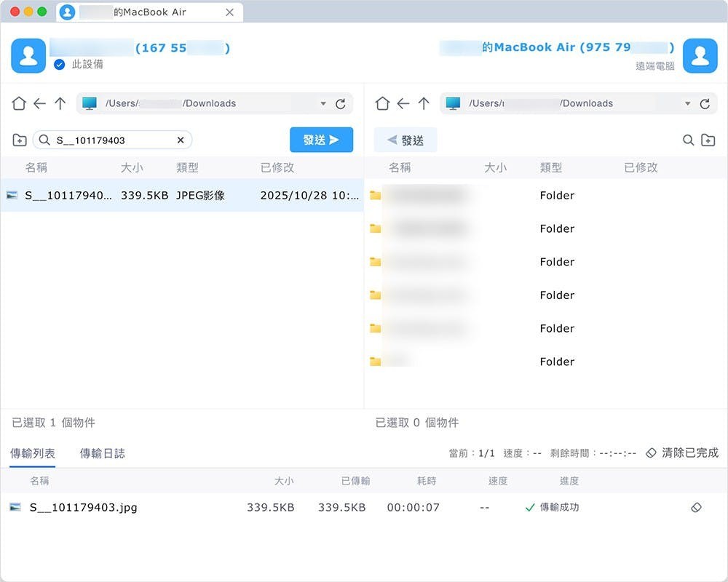Screen dimensions: 728x582
Task: Refresh the local Downloads folder listing
Action: pos(340,104)
